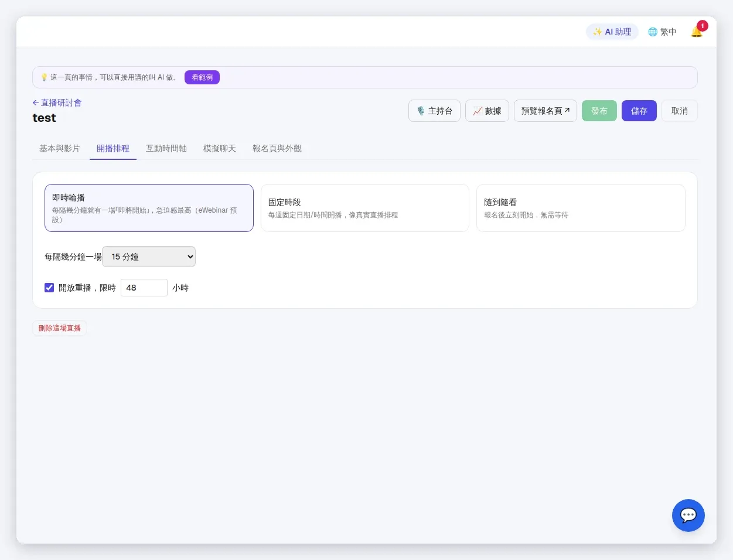
Task: Click the globe language icon
Action: pyautogui.click(x=653, y=32)
